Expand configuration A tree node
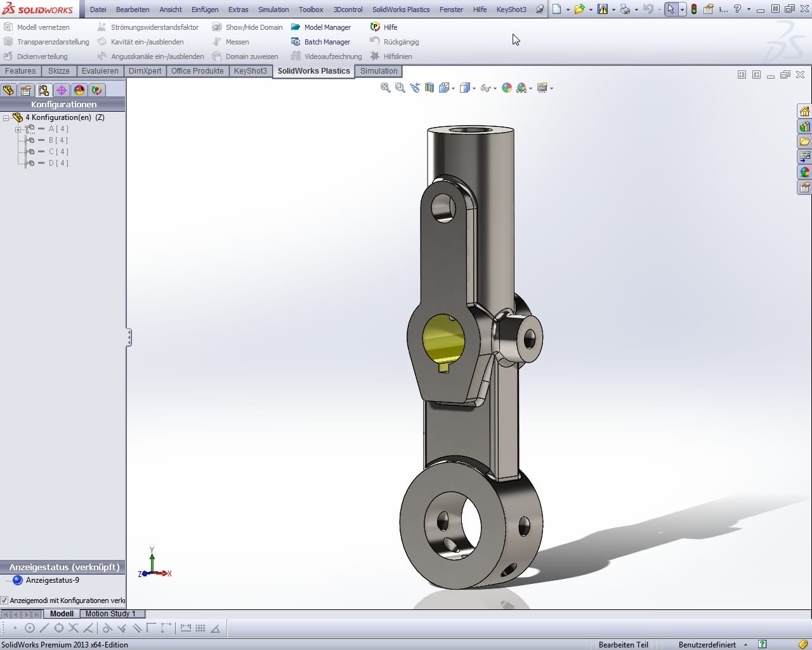Image resolution: width=812 pixels, height=650 pixels. tap(18, 129)
